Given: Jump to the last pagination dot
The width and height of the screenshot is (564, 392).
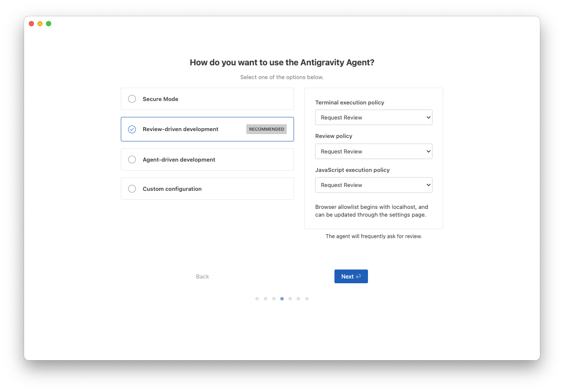Looking at the screenshot, I should [x=307, y=299].
